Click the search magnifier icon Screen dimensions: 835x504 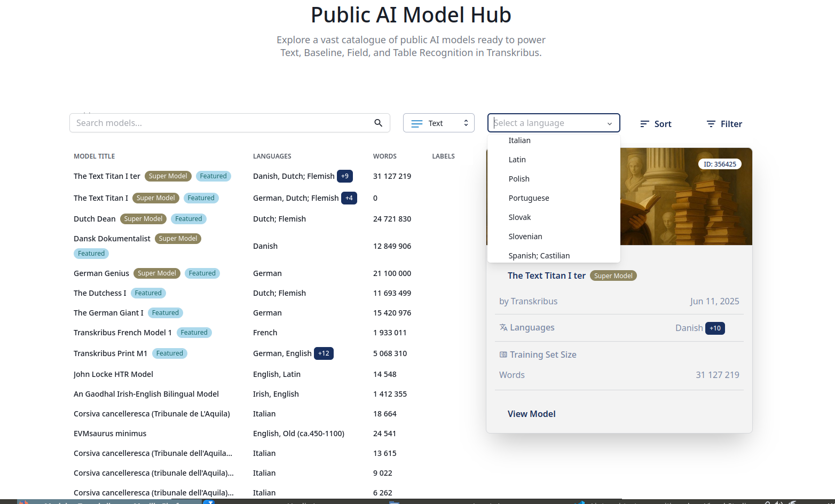point(379,123)
